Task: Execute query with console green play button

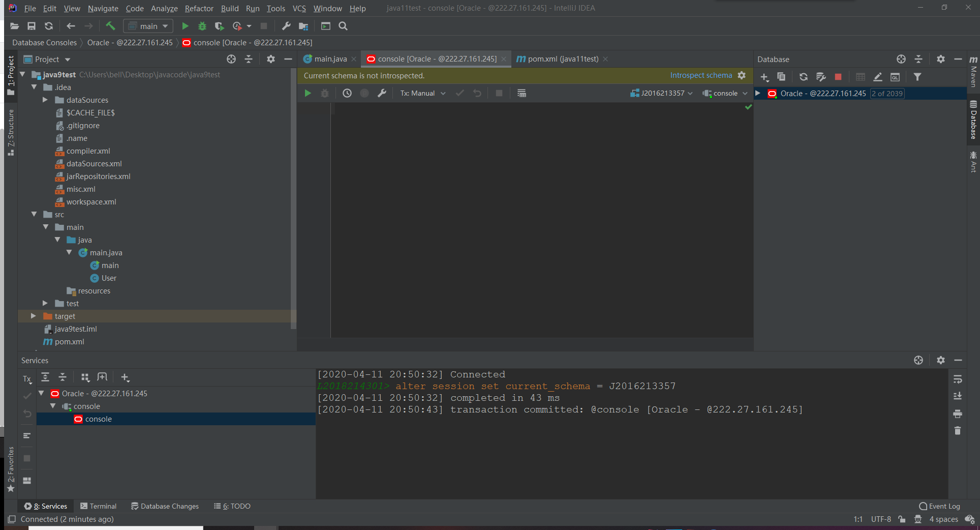Action: (x=308, y=93)
